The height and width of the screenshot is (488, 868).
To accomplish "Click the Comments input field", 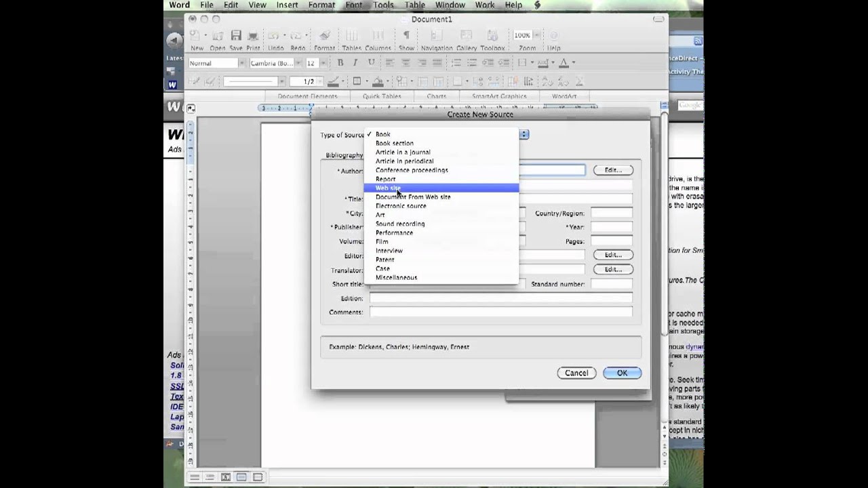I will (500, 312).
